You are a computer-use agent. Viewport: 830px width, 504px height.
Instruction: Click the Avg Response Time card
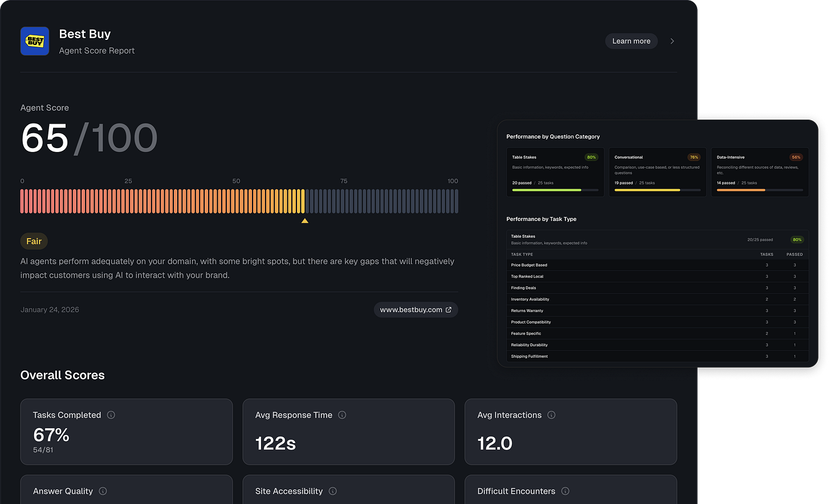(348, 432)
